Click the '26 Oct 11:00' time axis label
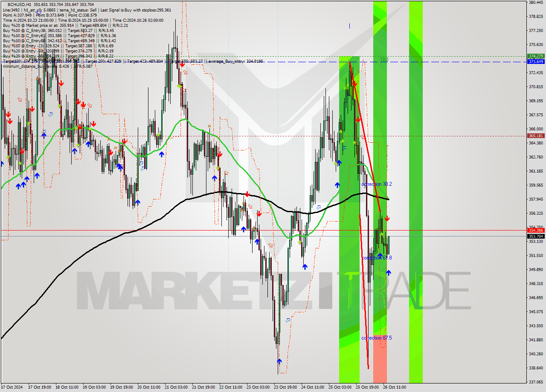Screen dimensions: 546x392 click(395, 387)
